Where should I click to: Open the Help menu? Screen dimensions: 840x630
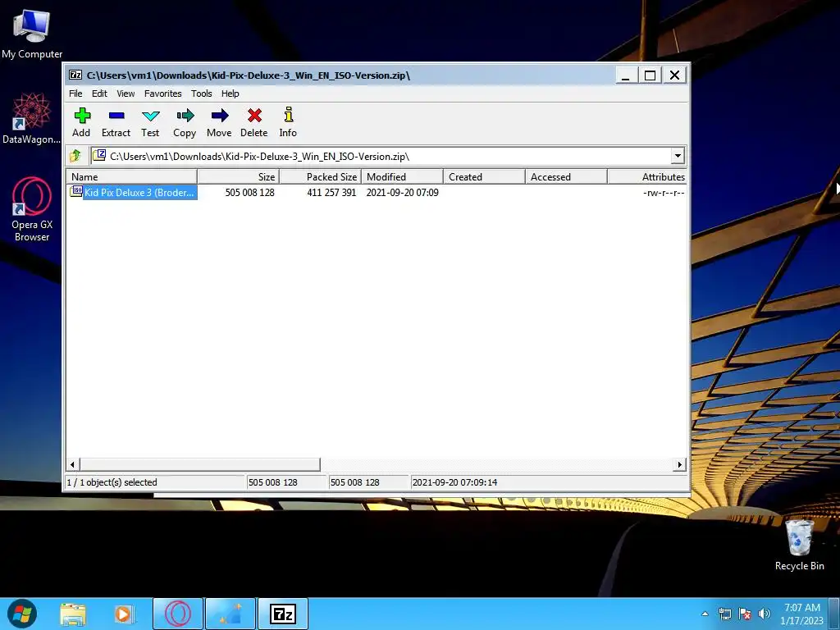(230, 94)
